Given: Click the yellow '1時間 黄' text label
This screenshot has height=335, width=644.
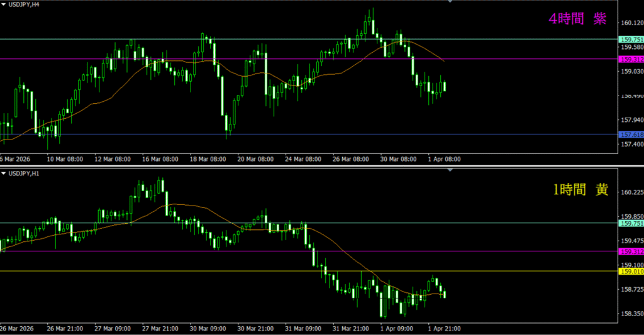Looking at the screenshot, I should point(580,190).
